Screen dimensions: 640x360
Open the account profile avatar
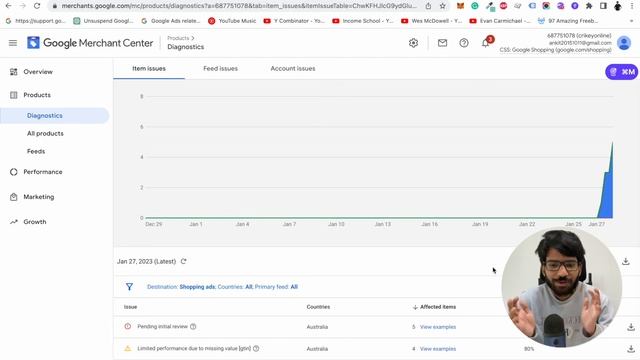click(x=624, y=43)
